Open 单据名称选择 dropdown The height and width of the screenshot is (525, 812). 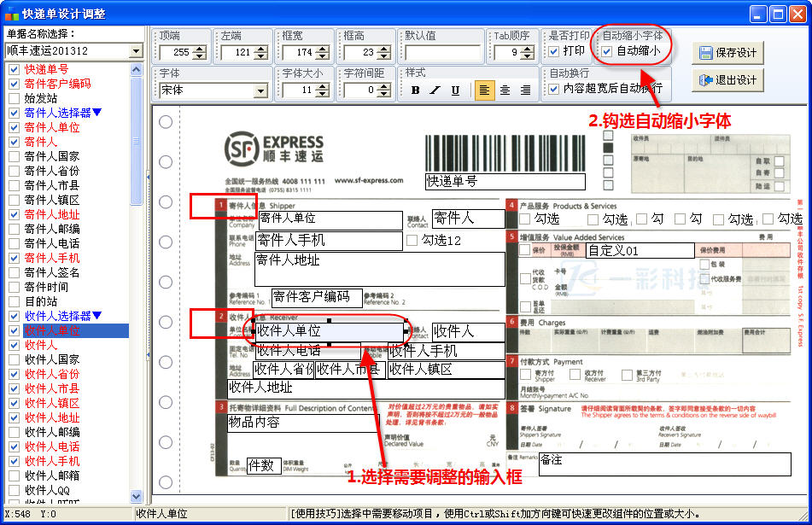coord(137,50)
